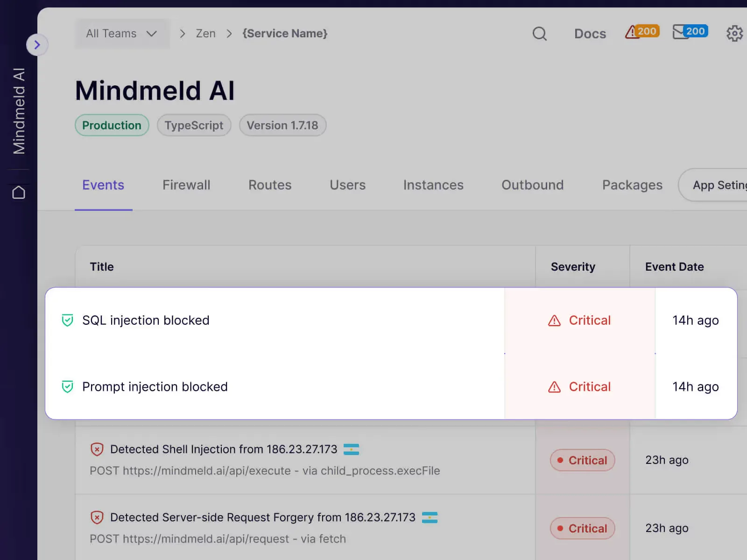Open the All Teams dropdown
The image size is (747, 560).
pos(121,33)
